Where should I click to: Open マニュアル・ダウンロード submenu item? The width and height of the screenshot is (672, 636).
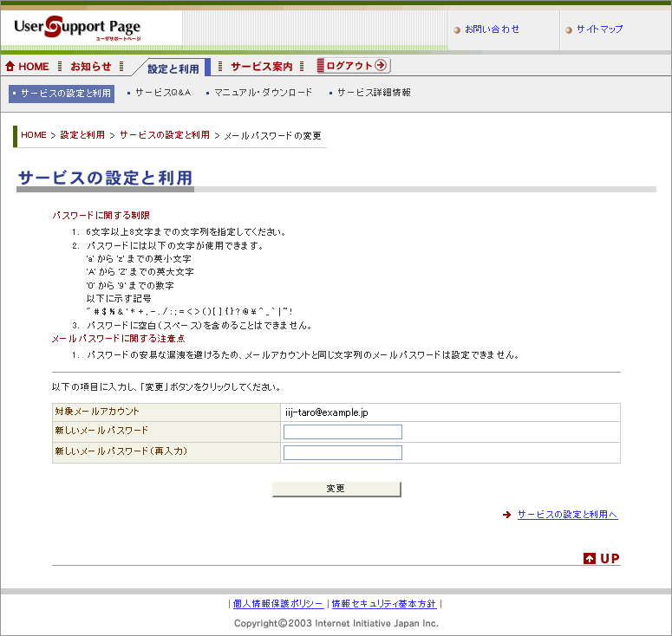point(263,93)
